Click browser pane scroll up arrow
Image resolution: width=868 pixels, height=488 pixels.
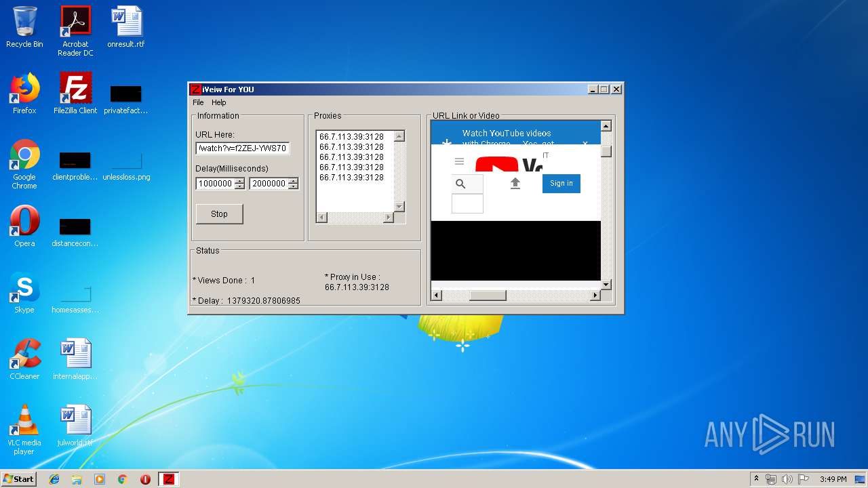coord(606,126)
